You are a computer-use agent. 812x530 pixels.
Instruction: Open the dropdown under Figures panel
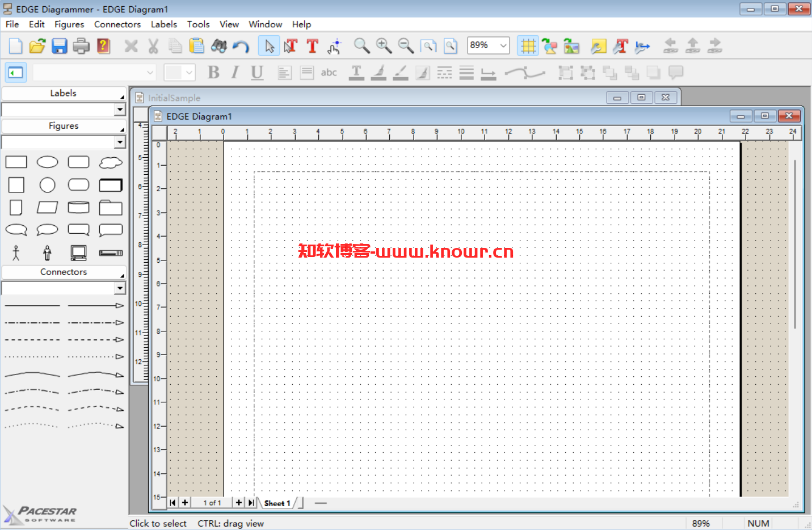point(120,142)
